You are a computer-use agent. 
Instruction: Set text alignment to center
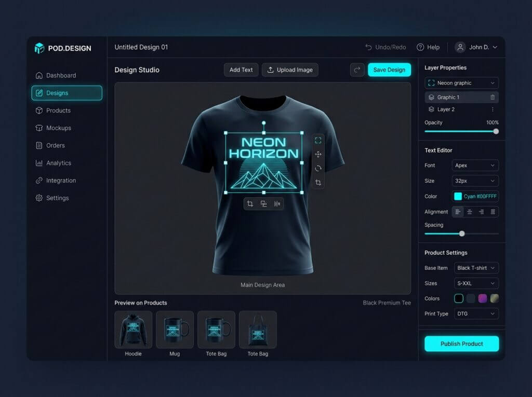[470, 212]
